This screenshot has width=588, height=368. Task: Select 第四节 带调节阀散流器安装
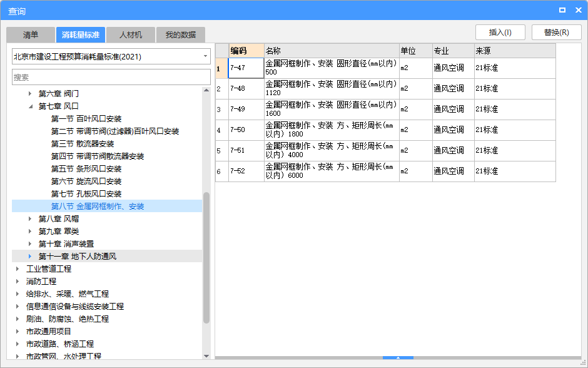[98, 156]
